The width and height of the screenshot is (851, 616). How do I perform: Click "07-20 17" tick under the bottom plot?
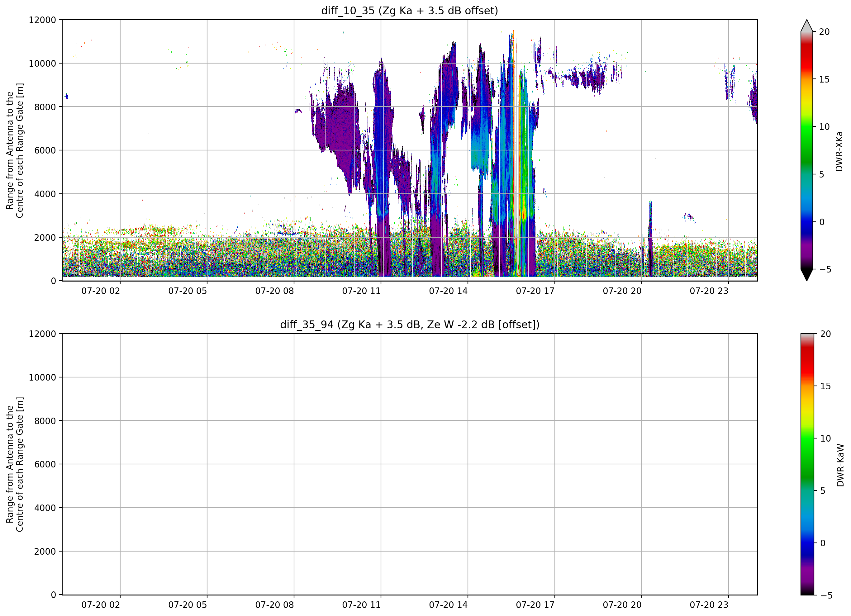tap(535, 605)
